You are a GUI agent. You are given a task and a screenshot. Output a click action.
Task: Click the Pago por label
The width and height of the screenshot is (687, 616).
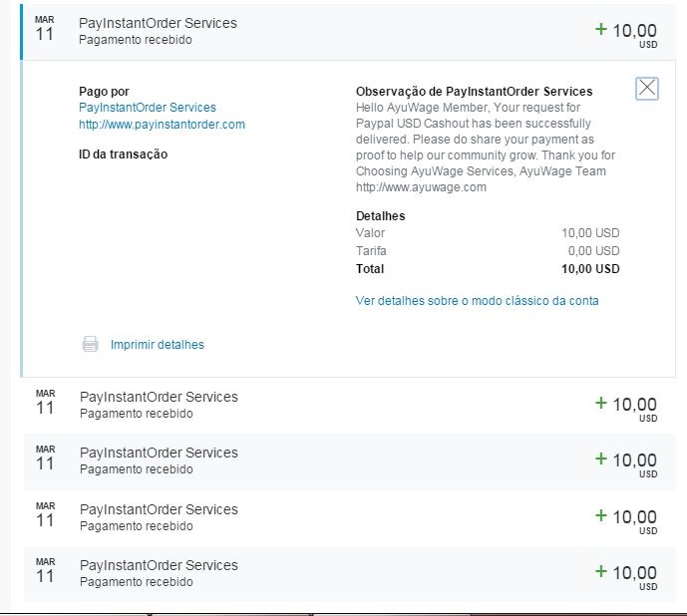[x=104, y=92]
